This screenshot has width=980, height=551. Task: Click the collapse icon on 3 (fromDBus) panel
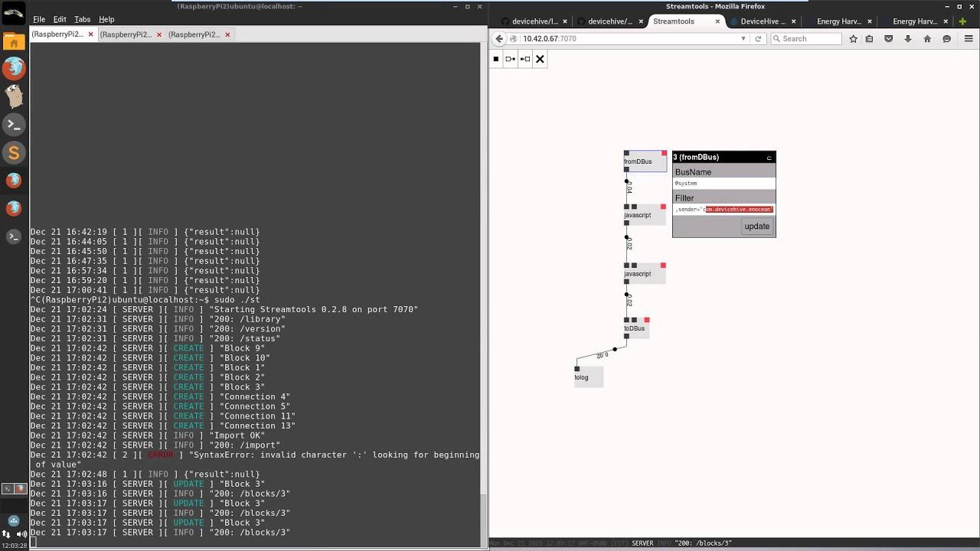(769, 158)
